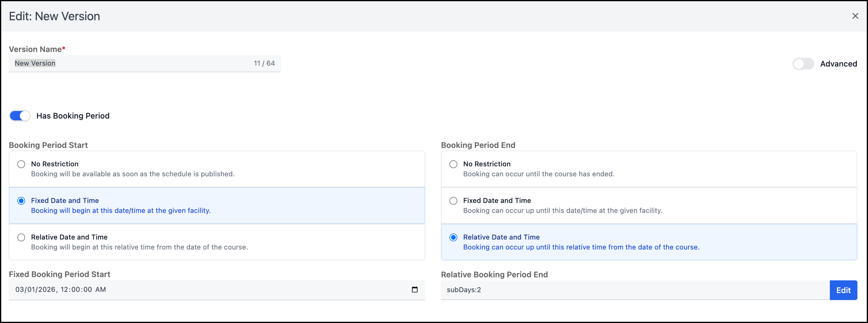
Task: Click the Has Booking Period label text
Action: [x=73, y=116]
